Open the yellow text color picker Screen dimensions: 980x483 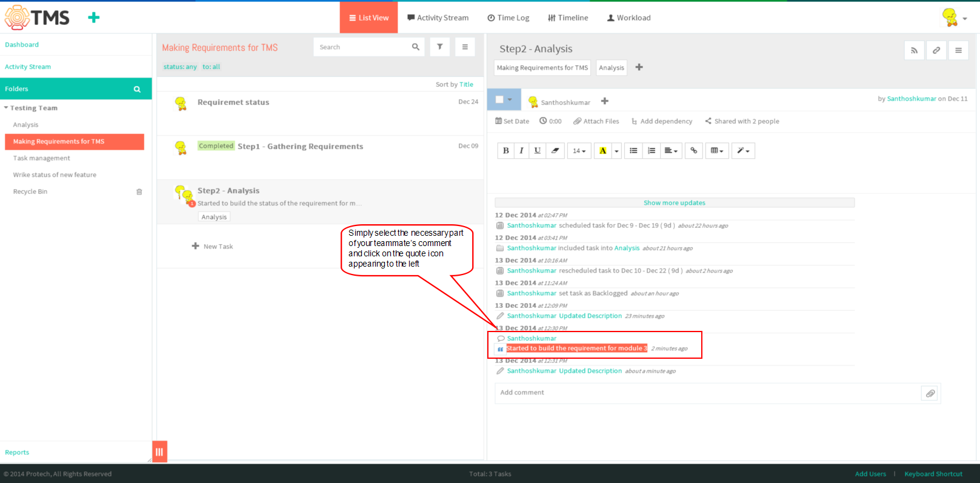pyautogui.click(x=603, y=151)
